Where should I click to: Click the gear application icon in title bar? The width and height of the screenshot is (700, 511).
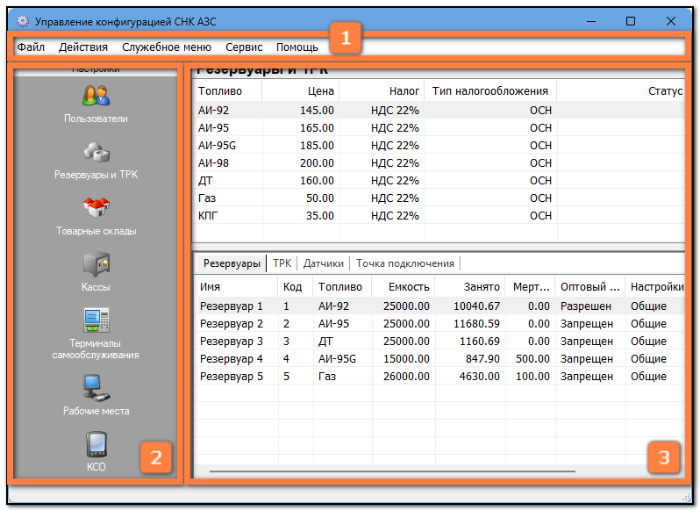click(x=23, y=21)
